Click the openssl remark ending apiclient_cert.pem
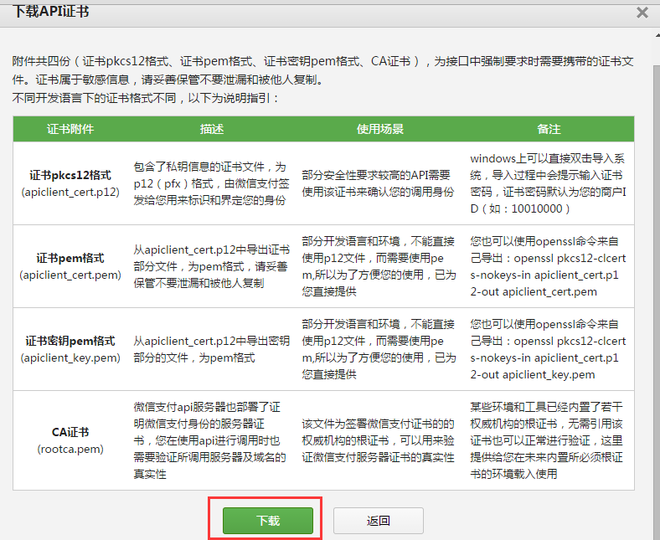The width and height of the screenshot is (660, 540). [x=548, y=266]
